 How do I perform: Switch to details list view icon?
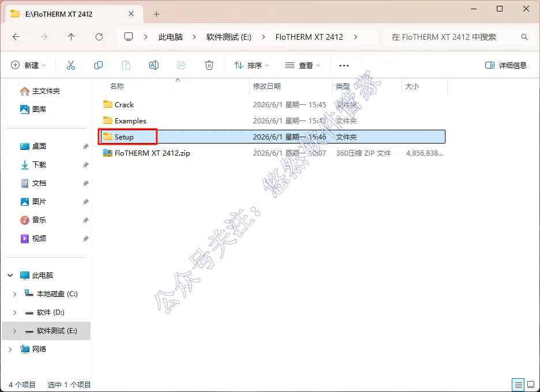tap(518, 384)
